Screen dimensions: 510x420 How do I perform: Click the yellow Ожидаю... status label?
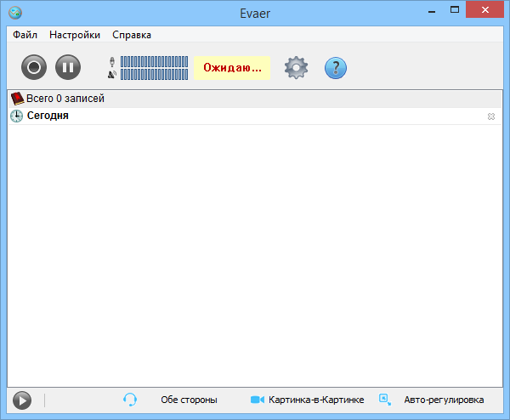[231, 67]
